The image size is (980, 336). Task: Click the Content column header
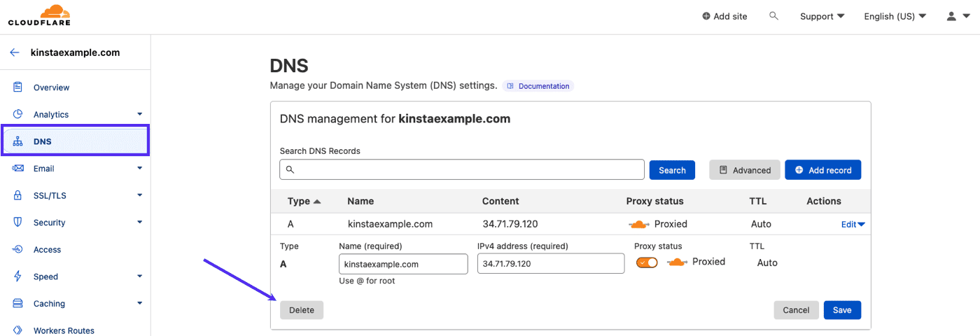click(x=500, y=201)
